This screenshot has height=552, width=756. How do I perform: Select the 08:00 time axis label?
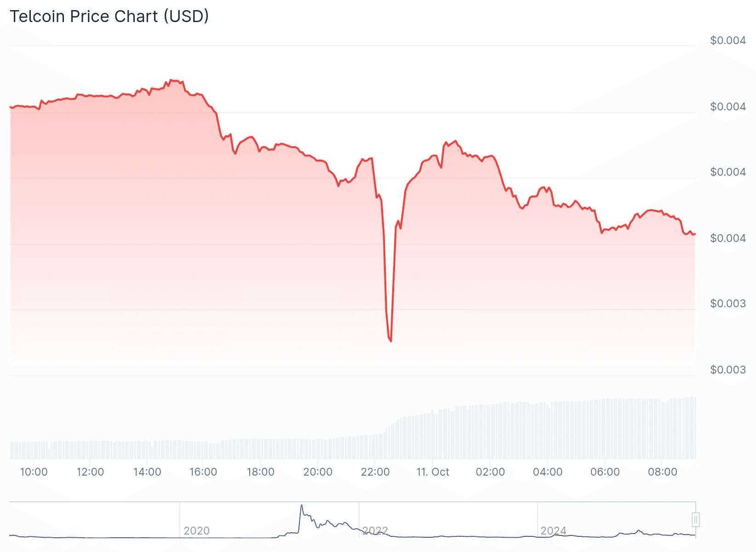point(662,472)
